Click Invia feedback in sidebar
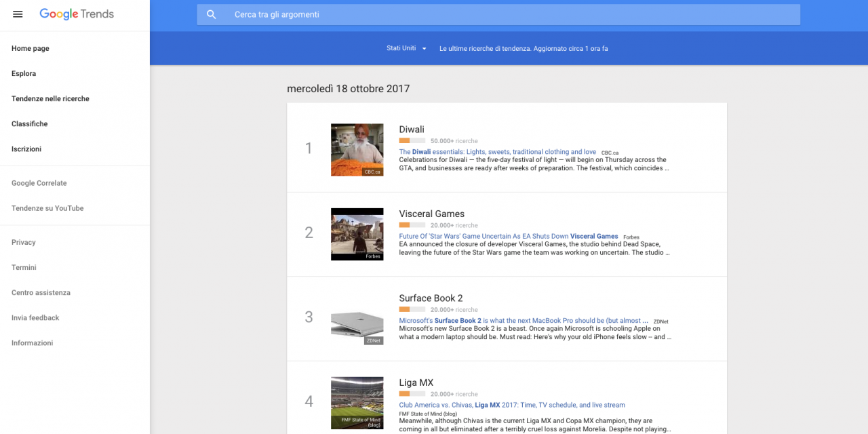This screenshot has height=434, width=868. (35, 317)
